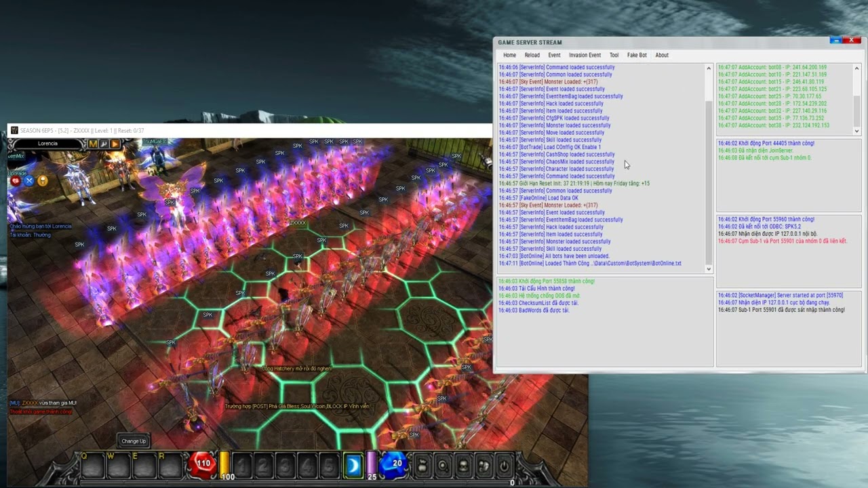Click AddAccount panel scrollbar up arrow
868x488 pixels.
[x=856, y=68]
